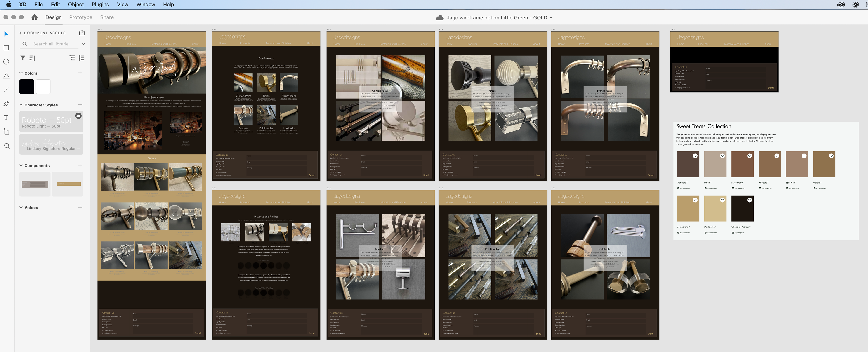
Task: Favorite the Galette swatch heart
Action: [831, 156]
